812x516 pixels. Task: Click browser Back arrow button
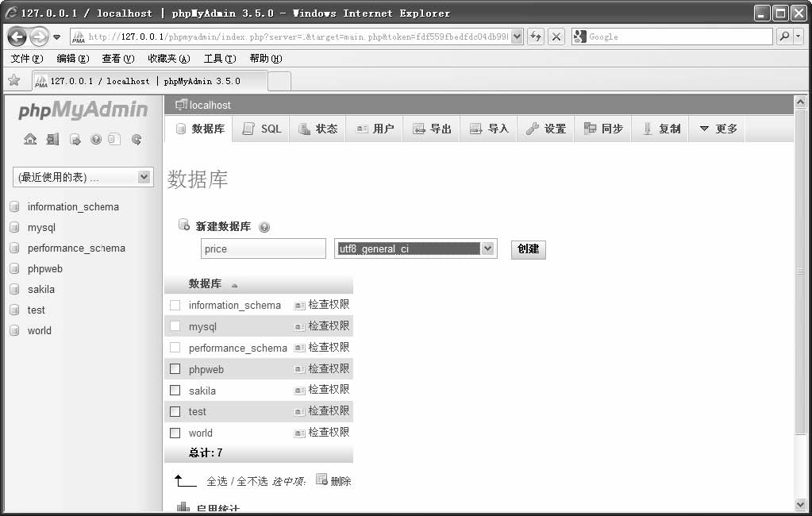tap(17, 37)
